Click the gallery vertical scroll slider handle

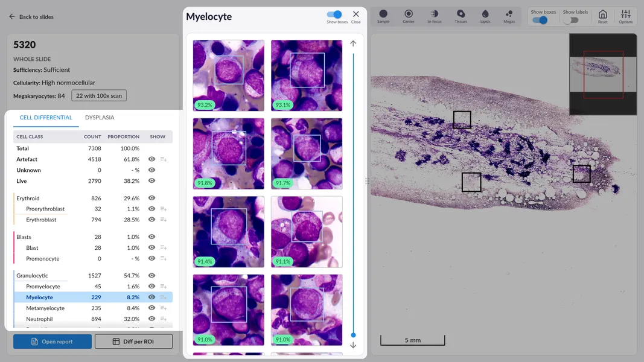click(x=353, y=335)
